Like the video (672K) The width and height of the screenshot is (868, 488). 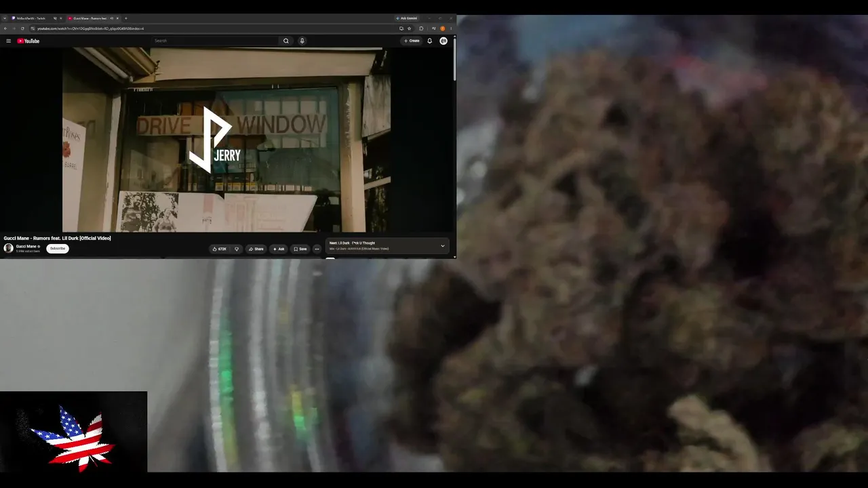coord(220,249)
